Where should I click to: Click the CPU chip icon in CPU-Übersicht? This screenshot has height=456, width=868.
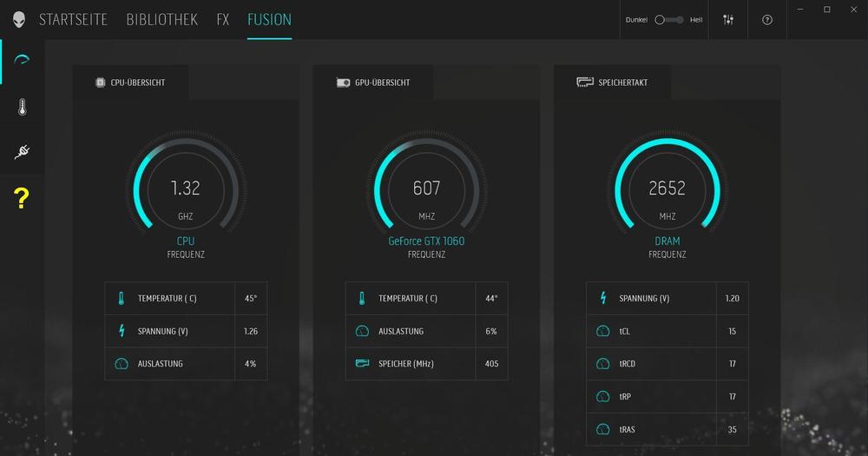tap(100, 83)
